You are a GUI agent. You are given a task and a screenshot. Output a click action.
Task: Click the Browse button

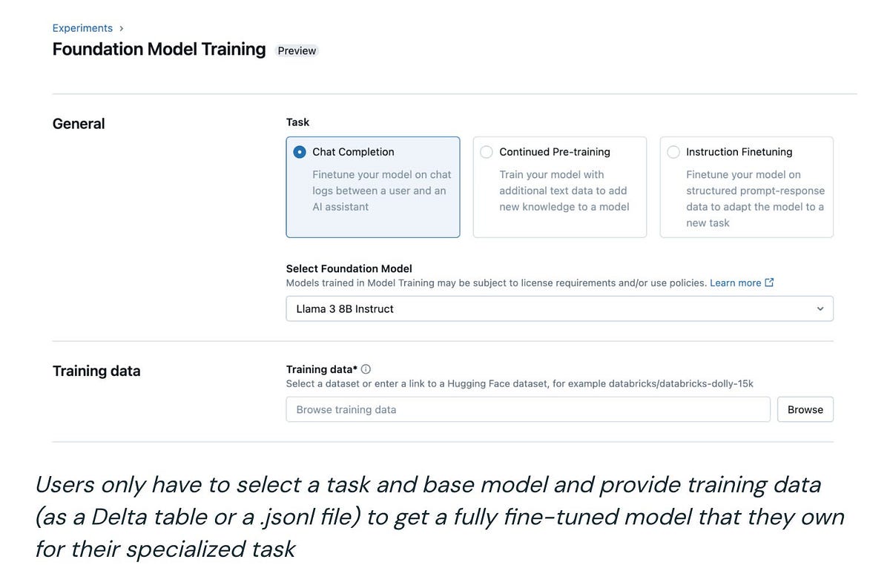pos(805,409)
